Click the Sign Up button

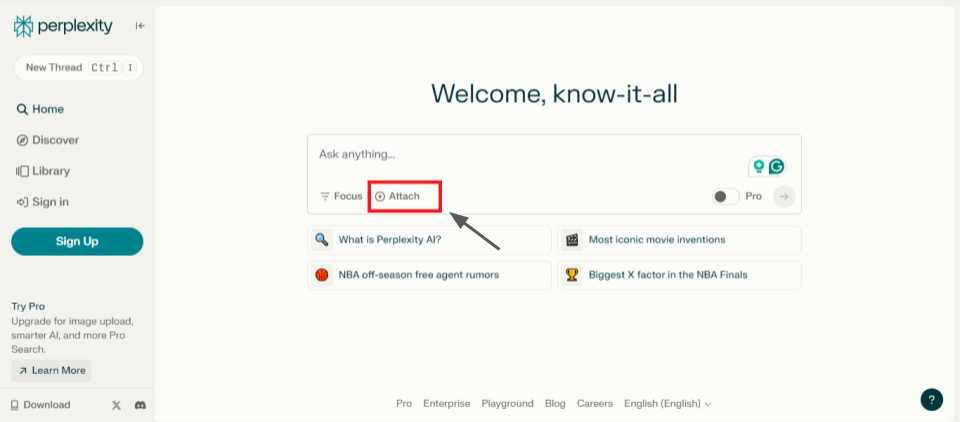[x=77, y=241]
